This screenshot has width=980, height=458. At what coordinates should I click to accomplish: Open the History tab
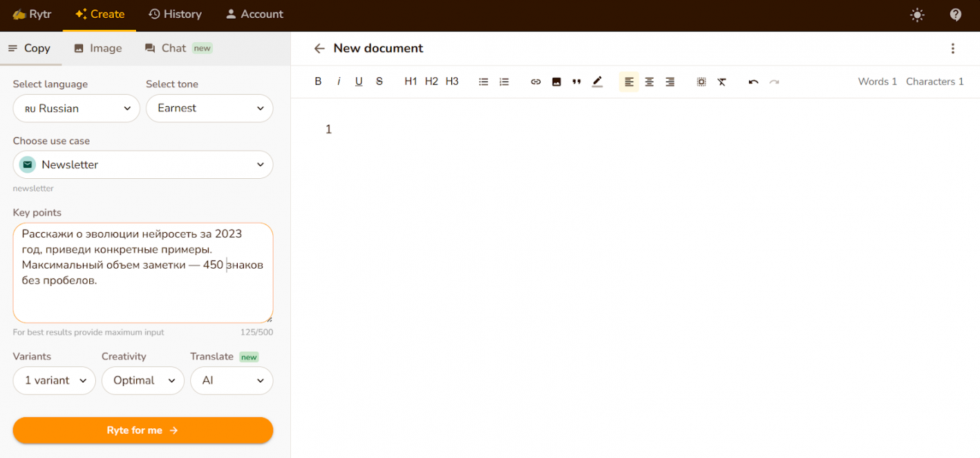(x=175, y=14)
